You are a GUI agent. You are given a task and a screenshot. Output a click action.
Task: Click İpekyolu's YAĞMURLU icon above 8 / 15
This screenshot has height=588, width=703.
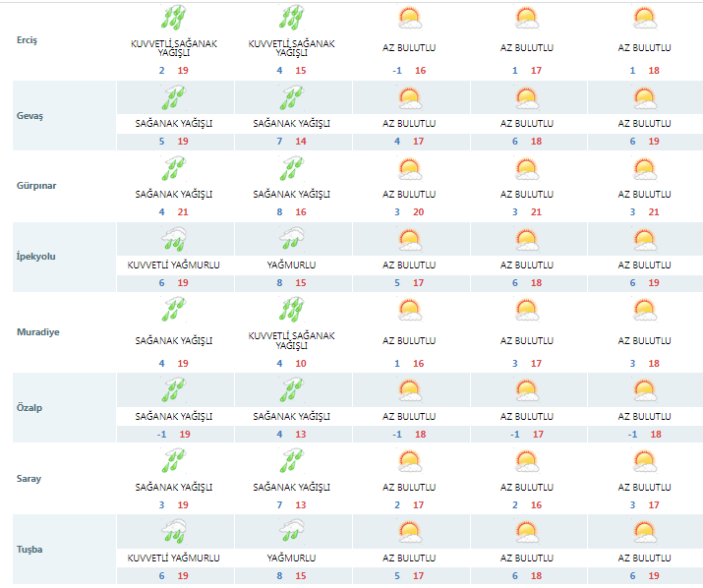tap(292, 240)
